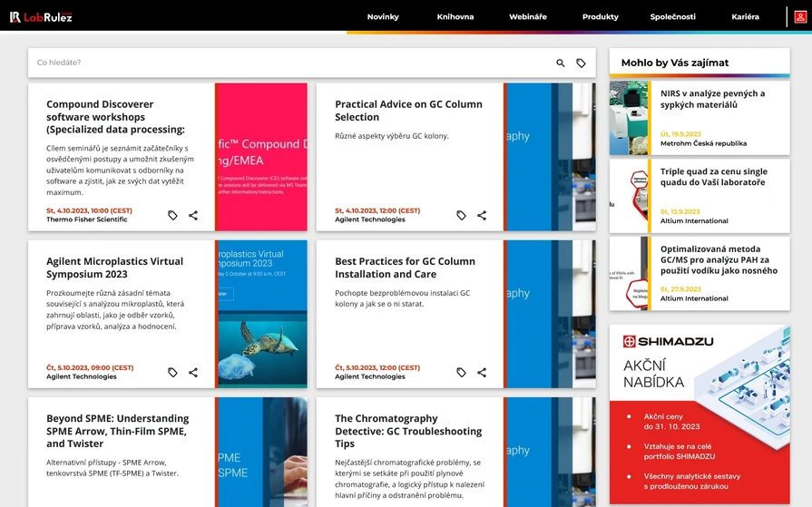Click tag icon on Practical Advice GC card
Screen dimensions: 812x507
click(461, 216)
